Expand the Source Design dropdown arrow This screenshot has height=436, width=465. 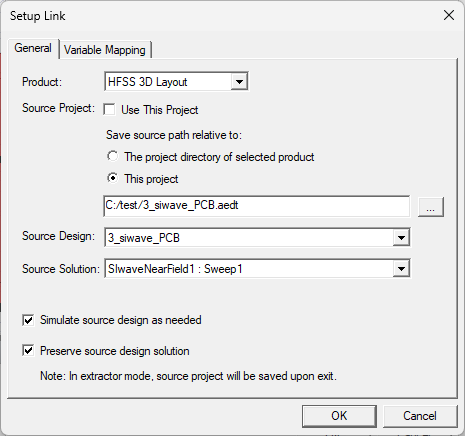(401, 238)
